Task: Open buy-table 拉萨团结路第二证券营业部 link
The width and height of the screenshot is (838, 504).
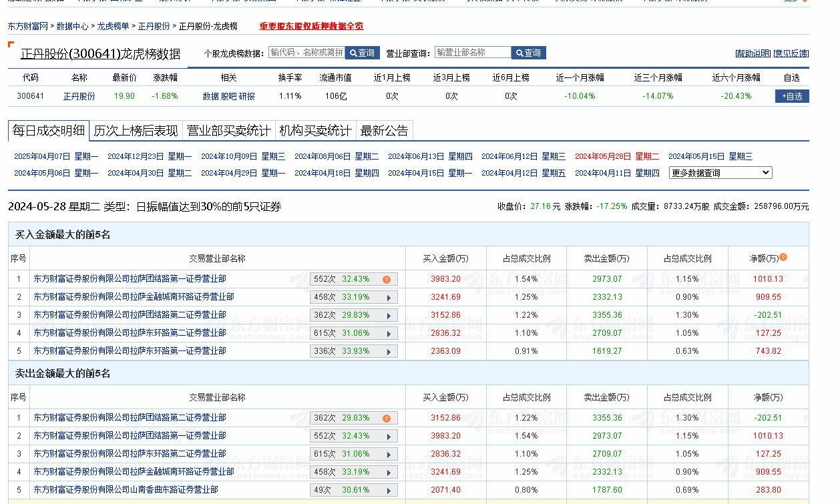Action: (130, 314)
